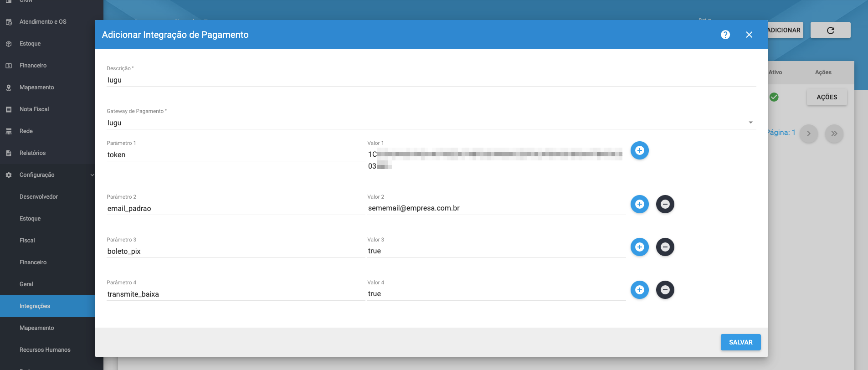Remove the boleto_pix parameter row
The width and height of the screenshot is (868, 370).
click(x=665, y=247)
